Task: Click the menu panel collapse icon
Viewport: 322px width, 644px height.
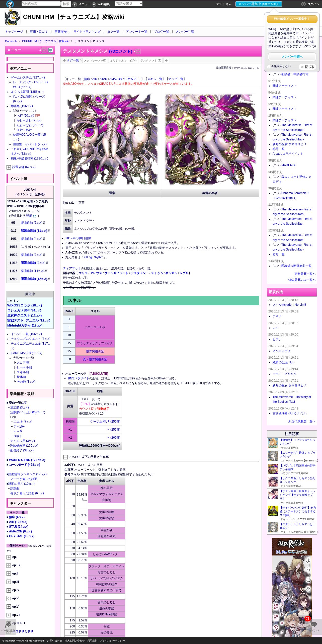Action: coord(44,50)
